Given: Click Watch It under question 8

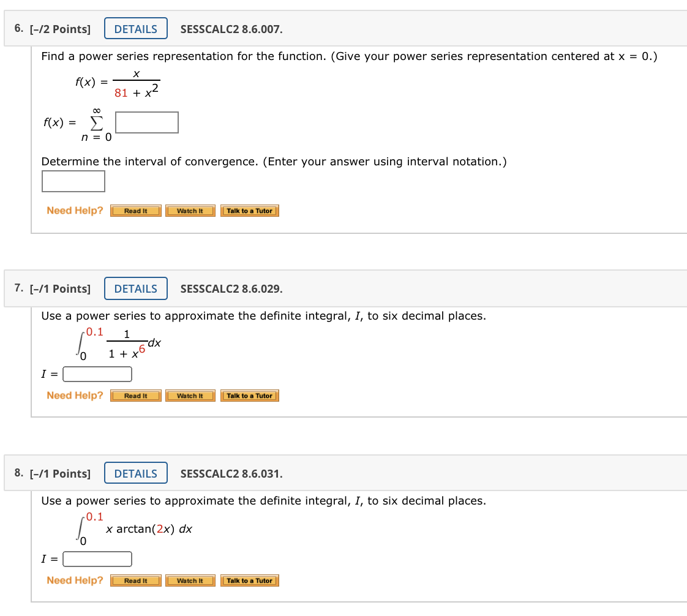Looking at the screenshot, I should click(x=190, y=580).
